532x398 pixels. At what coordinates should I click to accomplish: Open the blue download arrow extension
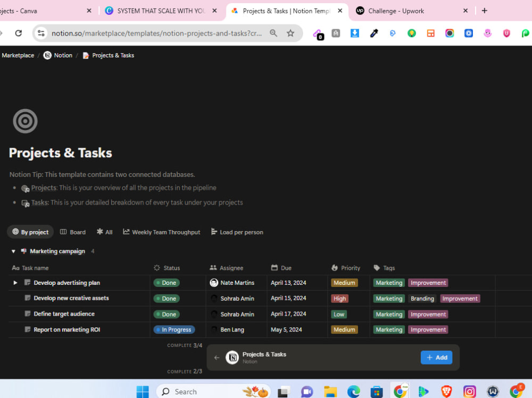click(354, 33)
